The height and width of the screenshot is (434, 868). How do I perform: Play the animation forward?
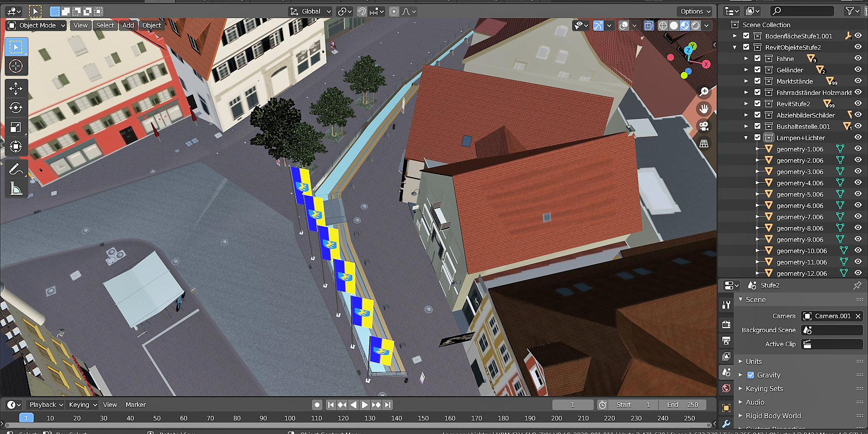(365, 405)
